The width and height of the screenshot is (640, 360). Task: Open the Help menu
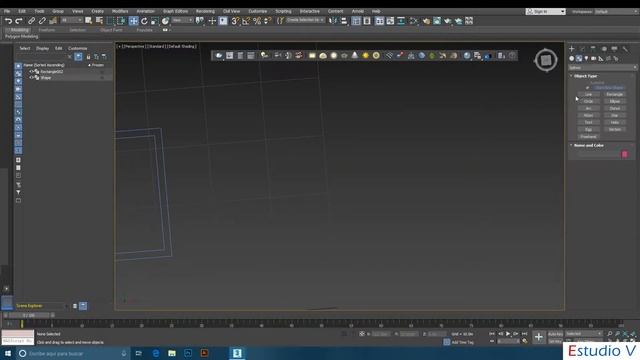376,11
